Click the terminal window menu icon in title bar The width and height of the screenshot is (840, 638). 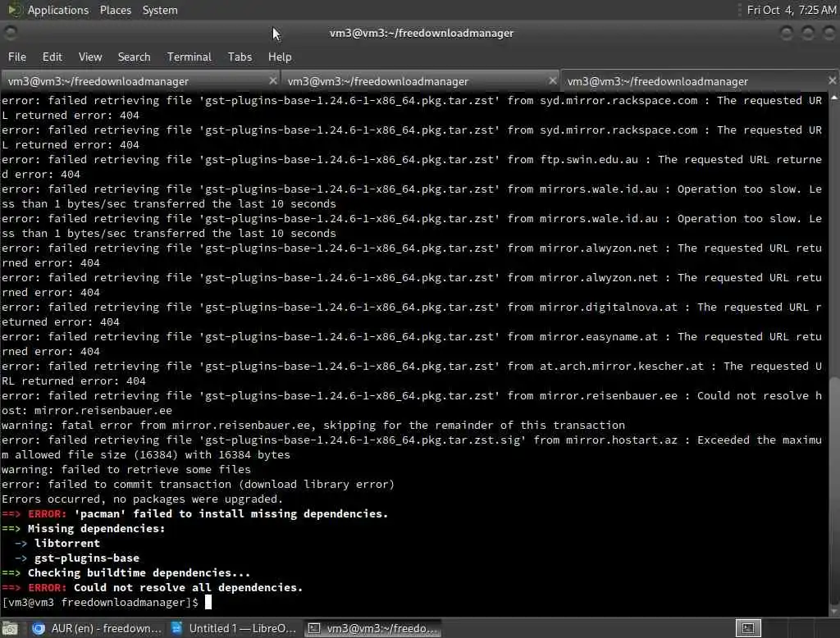pyautogui.click(x=10, y=34)
